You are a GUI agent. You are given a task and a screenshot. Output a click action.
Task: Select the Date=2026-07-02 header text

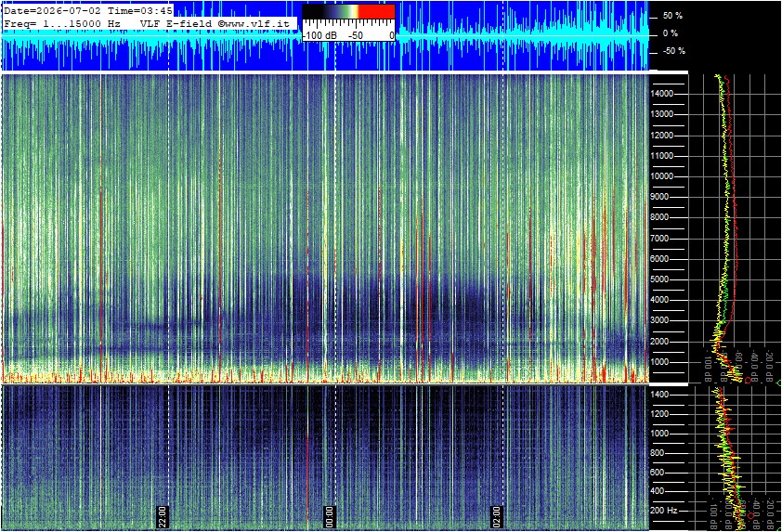pos(52,10)
